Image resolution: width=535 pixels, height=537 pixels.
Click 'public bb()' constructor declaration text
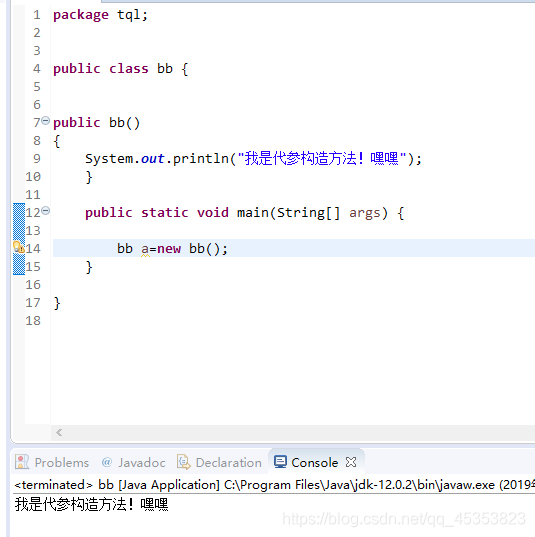[x=97, y=123]
